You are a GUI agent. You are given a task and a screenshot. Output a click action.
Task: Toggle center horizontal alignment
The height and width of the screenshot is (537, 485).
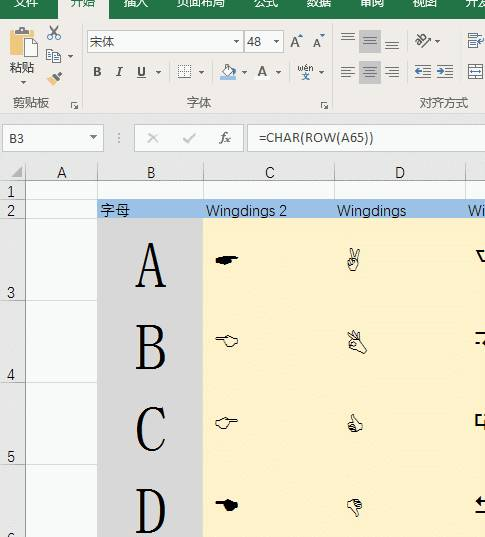pos(370,72)
